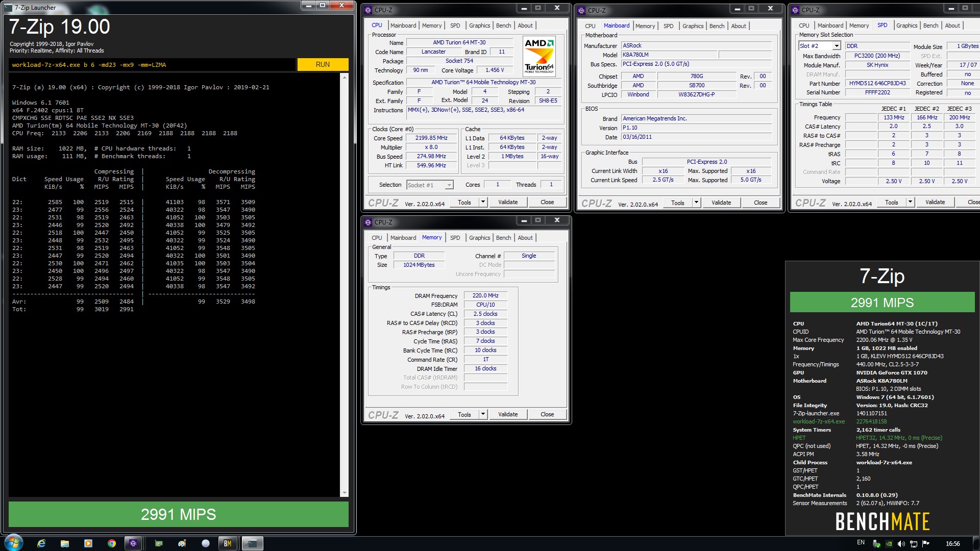Expand Tools arrow in CPU tab window
This screenshot has width=980, height=551.
click(483, 202)
